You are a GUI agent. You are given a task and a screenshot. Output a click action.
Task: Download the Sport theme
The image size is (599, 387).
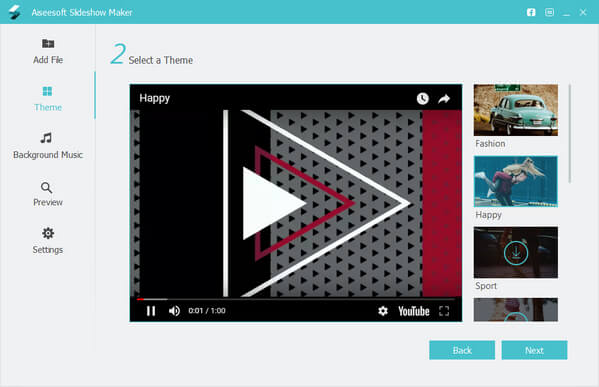coord(516,253)
